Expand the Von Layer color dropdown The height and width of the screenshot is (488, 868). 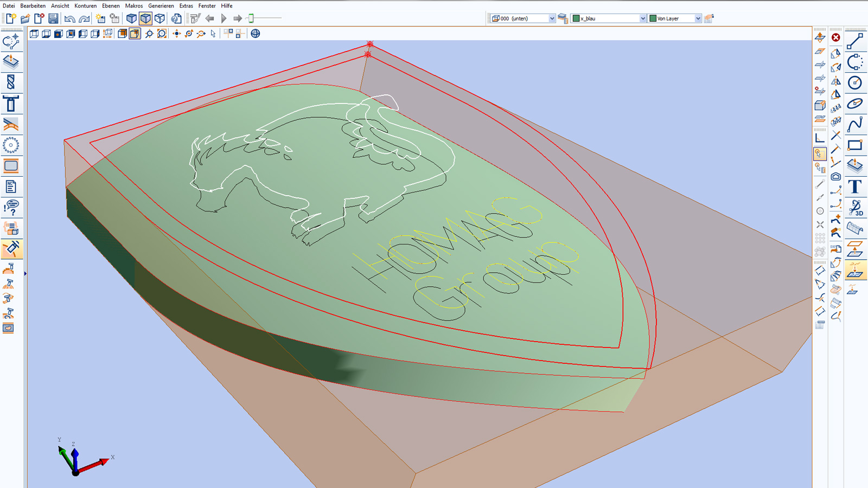point(698,18)
